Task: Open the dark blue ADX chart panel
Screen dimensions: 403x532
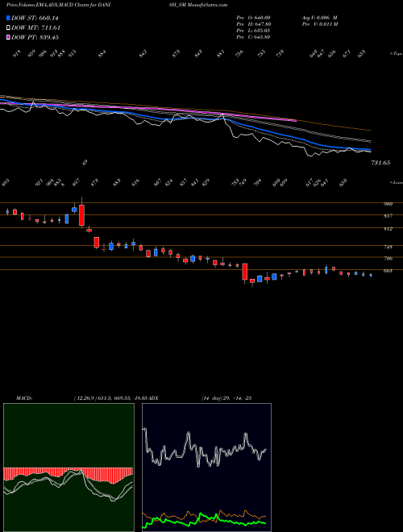Action: pyautogui.click(x=206, y=468)
